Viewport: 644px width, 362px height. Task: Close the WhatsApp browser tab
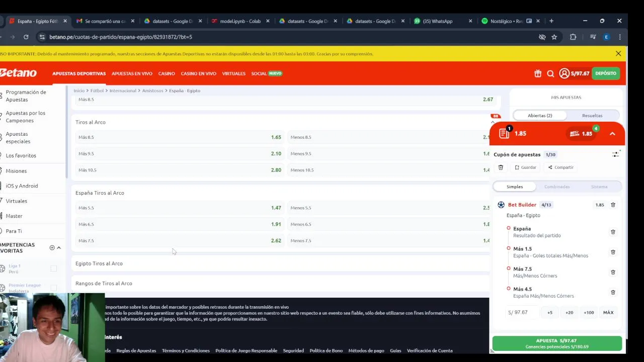470,21
